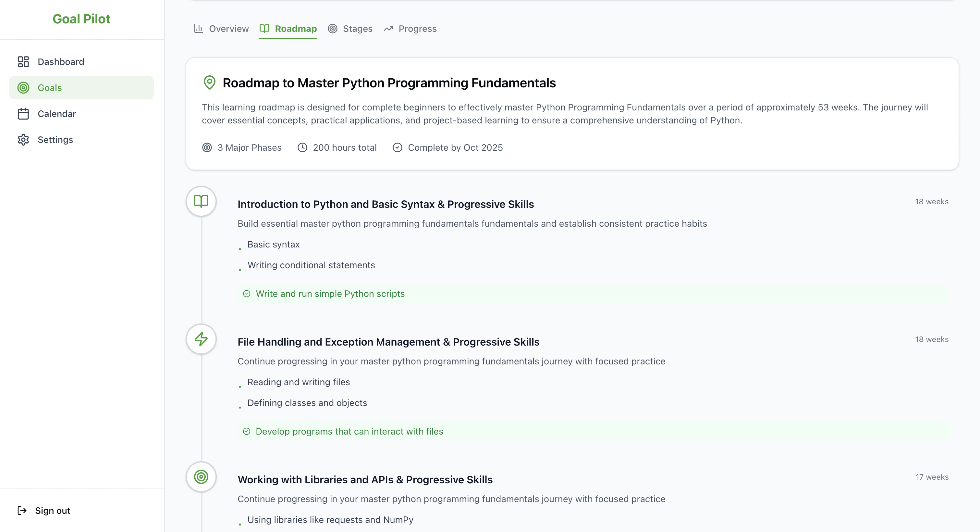Image resolution: width=980 pixels, height=532 pixels.
Task: Click the Goals target icon
Action: tap(23, 88)
